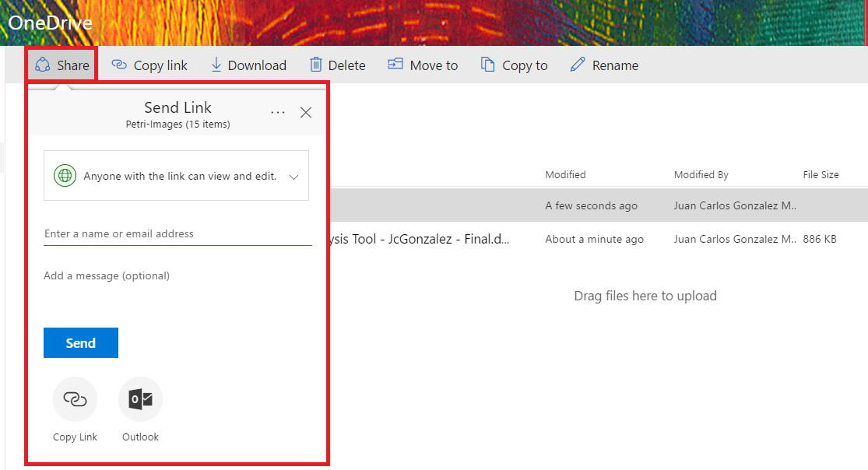This screenshot has width=868, height=470.
Task: Click the Copy to icon
Action: click(489, 65)
